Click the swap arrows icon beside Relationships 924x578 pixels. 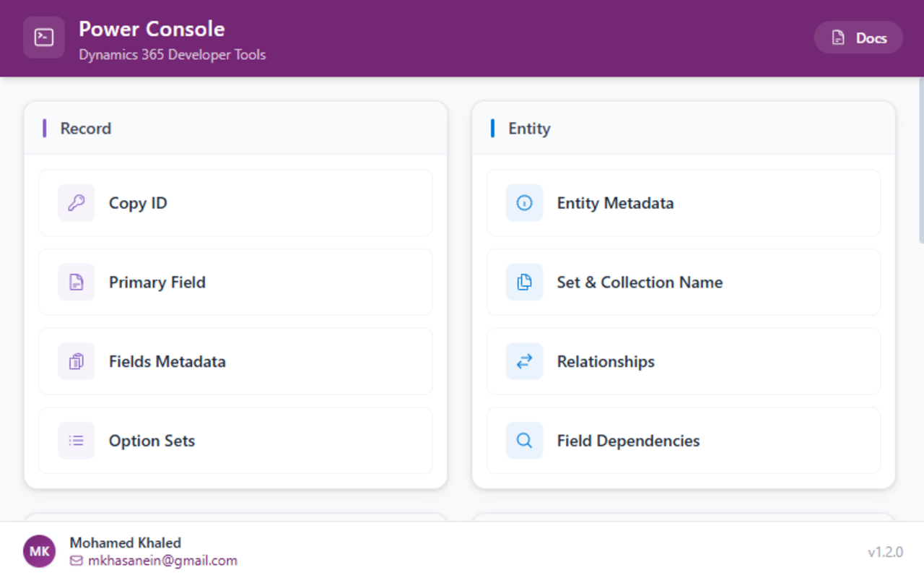click(525, 361)
